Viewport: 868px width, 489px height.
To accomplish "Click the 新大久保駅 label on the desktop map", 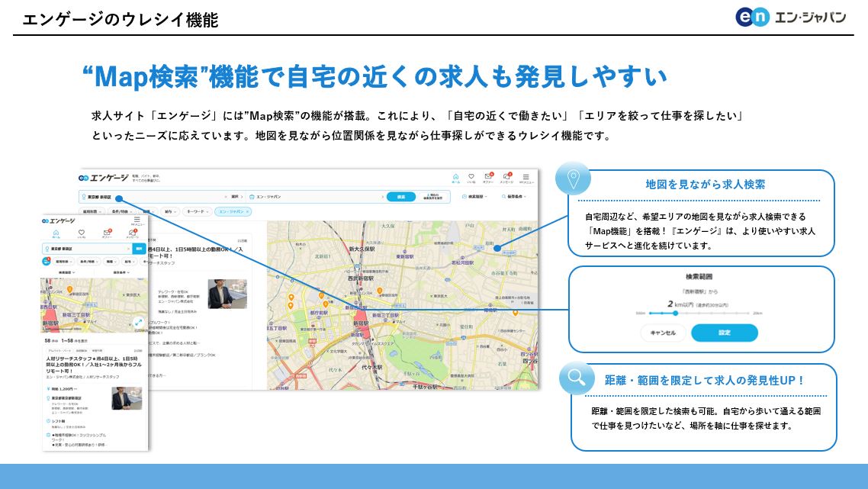I will 362,249.
